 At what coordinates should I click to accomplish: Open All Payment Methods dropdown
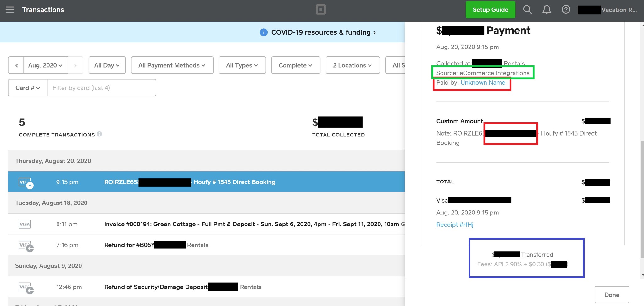(172, 65)
